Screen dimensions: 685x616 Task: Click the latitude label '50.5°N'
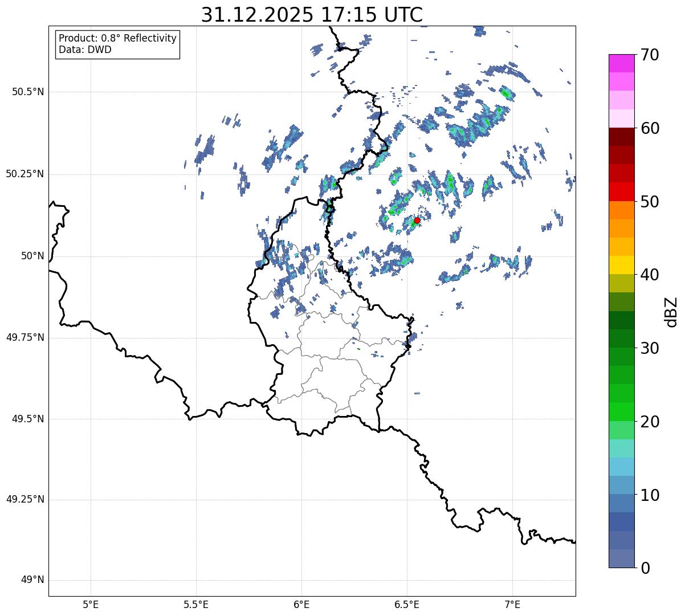(28, 92)
